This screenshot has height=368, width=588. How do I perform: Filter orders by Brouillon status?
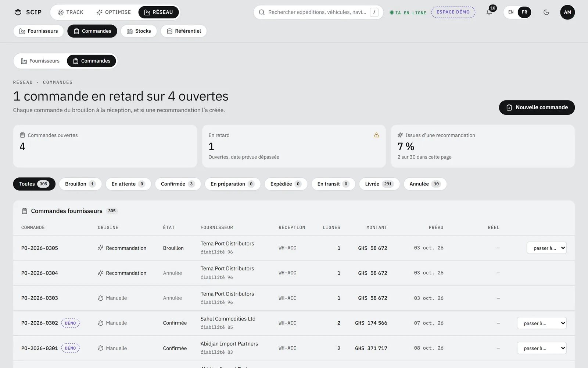click(x=80, y=184)
